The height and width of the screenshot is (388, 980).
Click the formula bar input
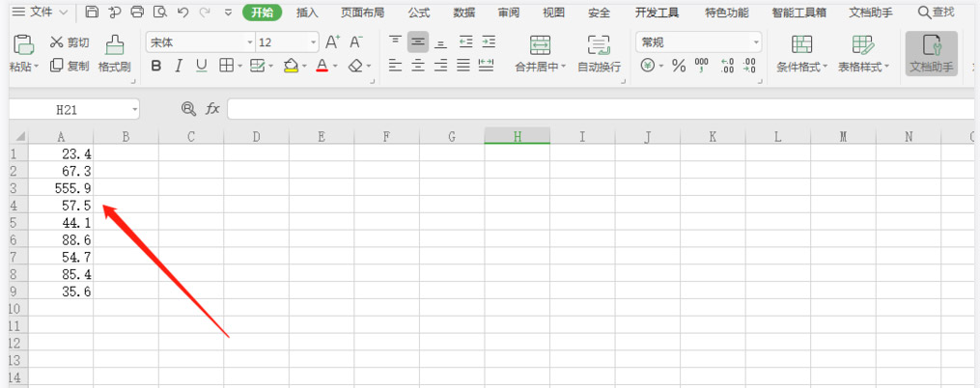(602, 109)
